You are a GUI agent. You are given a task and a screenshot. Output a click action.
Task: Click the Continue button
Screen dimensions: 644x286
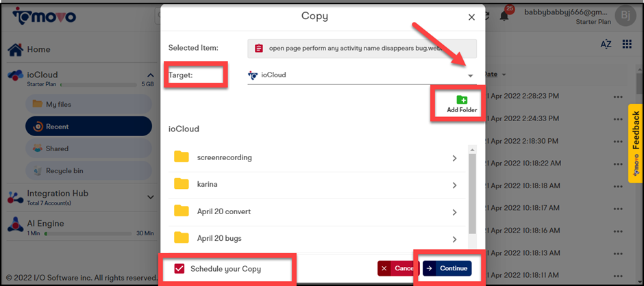pyautogui.click(x=447, y=268)
